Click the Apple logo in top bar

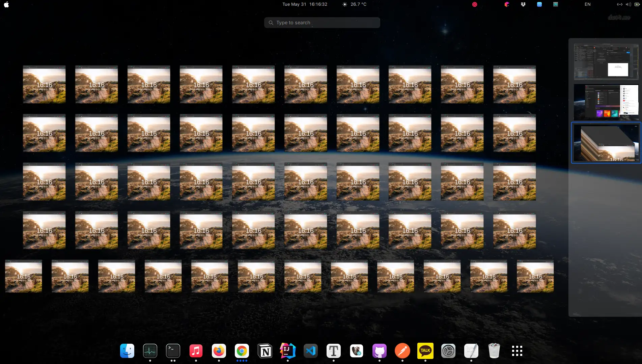click(x=6, y=4)
